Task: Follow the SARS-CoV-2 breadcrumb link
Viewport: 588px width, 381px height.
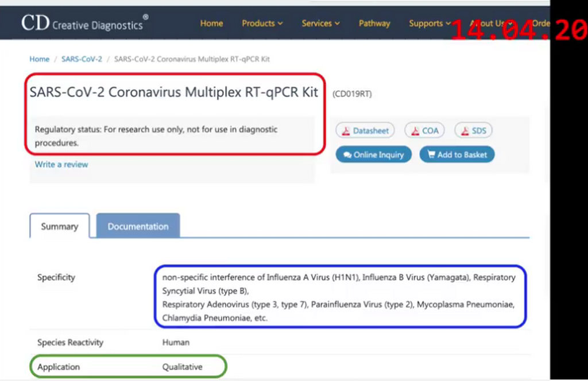Action: pyautogui.click(x=82, y=59)
